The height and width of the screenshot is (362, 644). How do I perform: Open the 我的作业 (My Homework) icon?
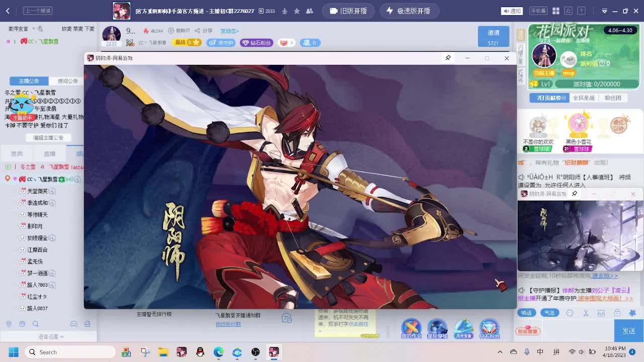point(411,328)
